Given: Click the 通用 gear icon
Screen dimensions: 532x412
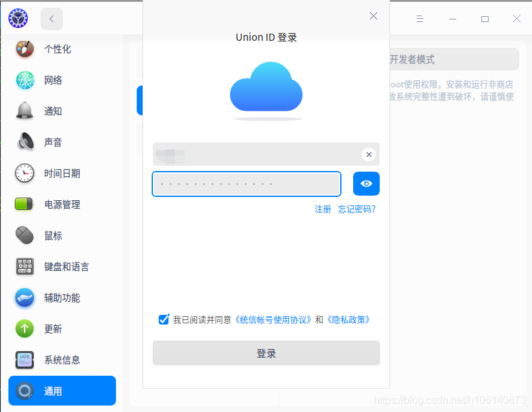Looking at the screenshot, I should [x=25, y=391].
